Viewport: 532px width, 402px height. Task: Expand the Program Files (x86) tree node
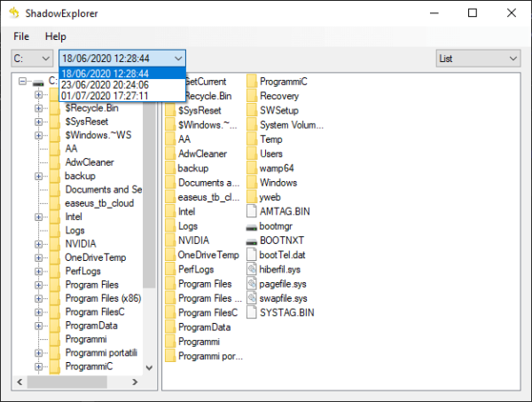click(38, 298)
